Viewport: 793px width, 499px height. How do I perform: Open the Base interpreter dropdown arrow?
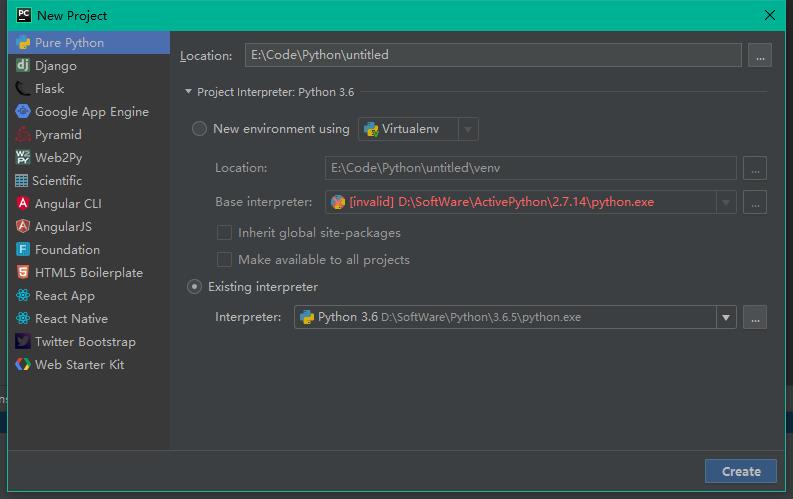point(726,202)
